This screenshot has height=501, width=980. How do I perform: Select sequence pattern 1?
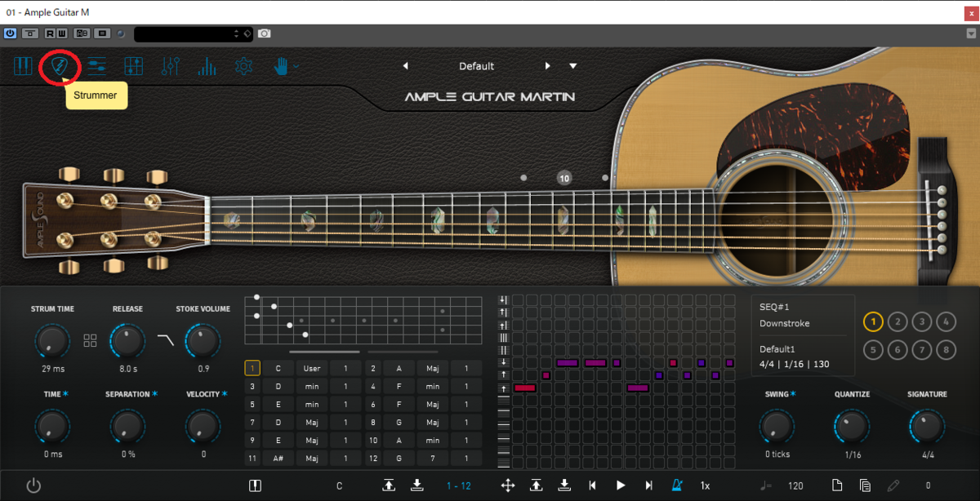point(873,321)
